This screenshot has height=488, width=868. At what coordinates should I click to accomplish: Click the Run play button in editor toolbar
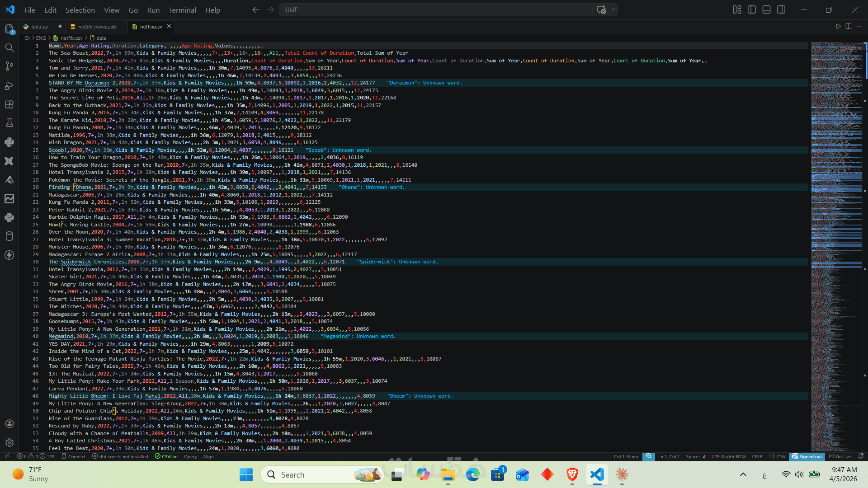[x=838, y=27]
